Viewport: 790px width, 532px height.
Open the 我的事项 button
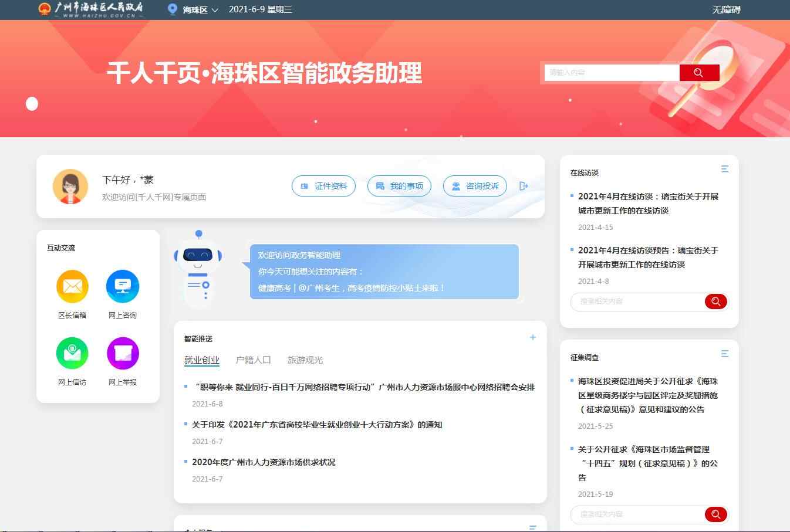point(399,186)
